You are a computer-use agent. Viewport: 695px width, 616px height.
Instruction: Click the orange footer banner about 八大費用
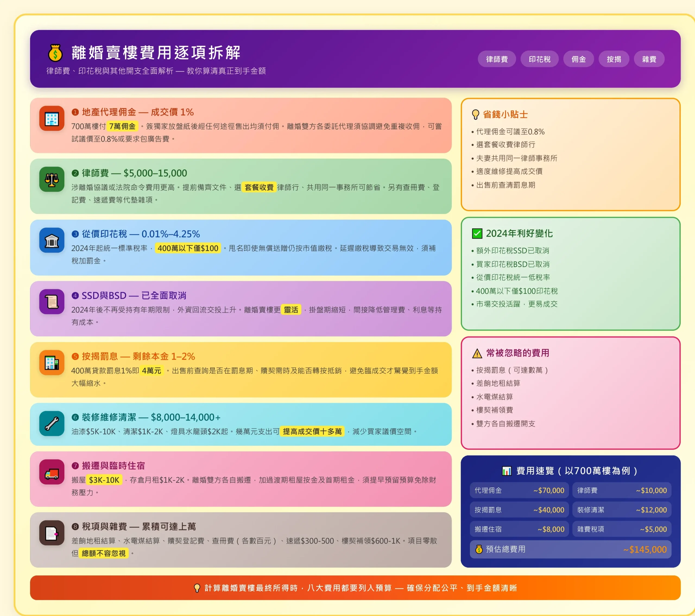pyautogui.click(x=355, y=588)
